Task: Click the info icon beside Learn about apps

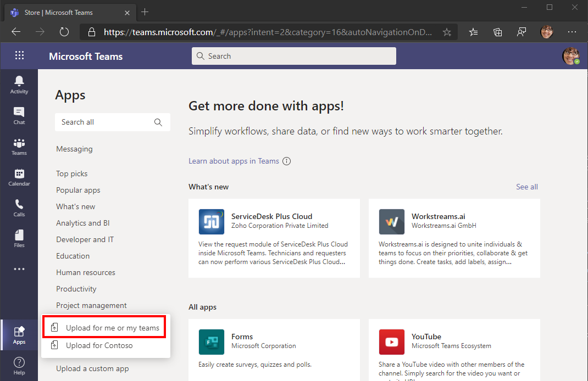Action: point(286,161)
